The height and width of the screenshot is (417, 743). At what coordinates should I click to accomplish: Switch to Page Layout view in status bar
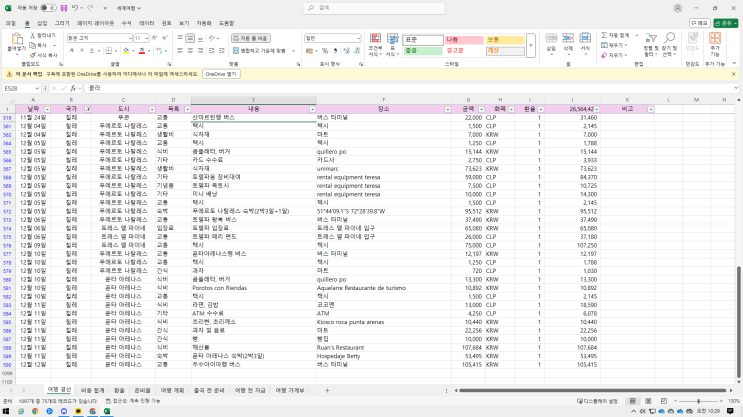tap(648, 401)
